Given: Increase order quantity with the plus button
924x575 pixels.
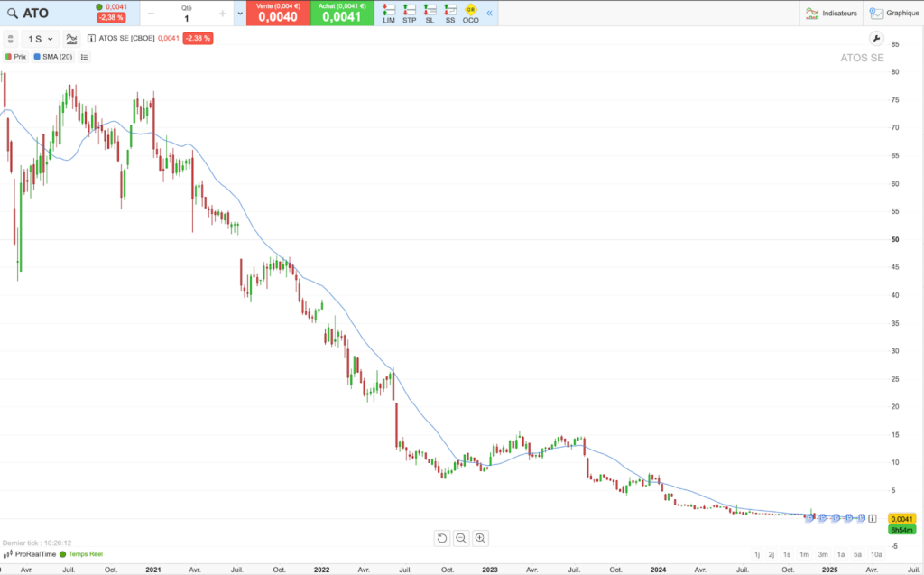Looking at the screenshot, I should [222, 14].
